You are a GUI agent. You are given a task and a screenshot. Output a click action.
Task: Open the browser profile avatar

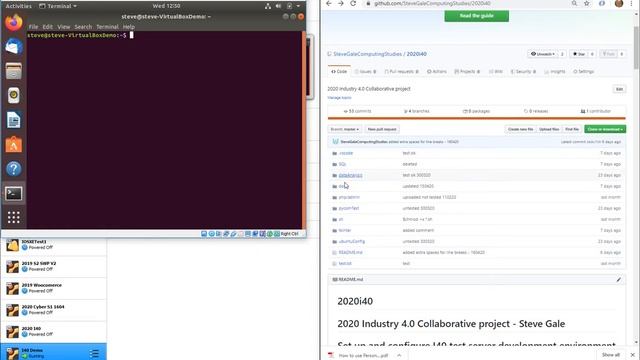[x=619, y=3]
